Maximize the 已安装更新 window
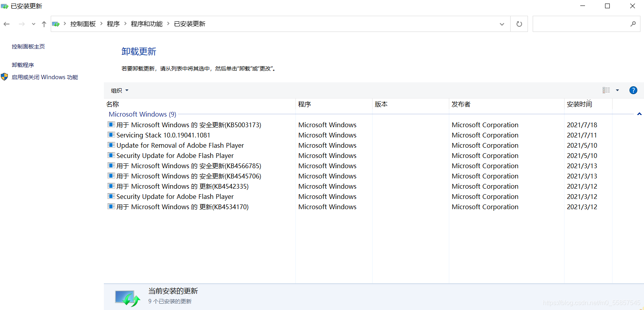The height and width of the screenshot is (310, 644). (607, 6)
